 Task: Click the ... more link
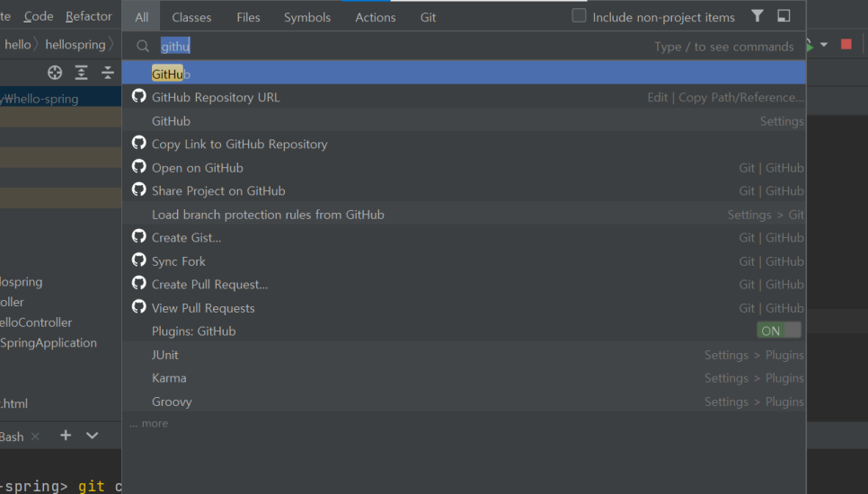click(x=149, y=423)
